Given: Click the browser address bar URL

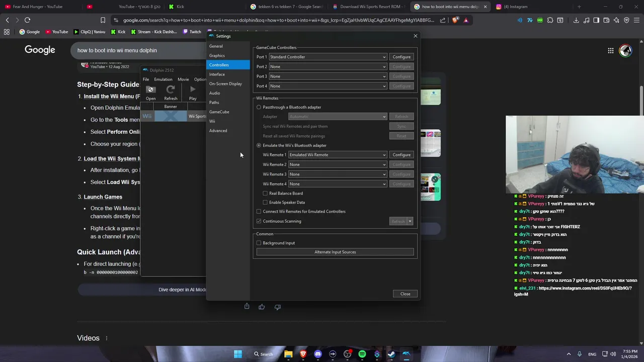Looking at the screenshot, I should point(278,20).
